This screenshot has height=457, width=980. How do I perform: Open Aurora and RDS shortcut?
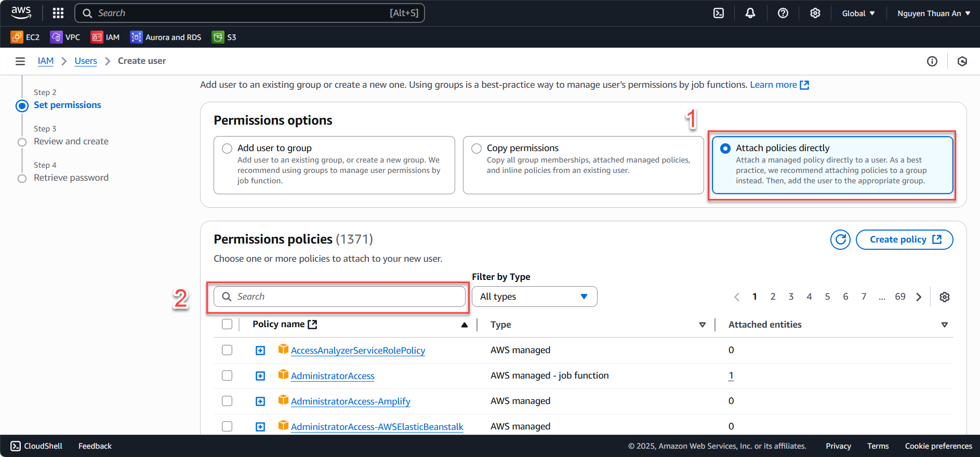coord(166,37)
